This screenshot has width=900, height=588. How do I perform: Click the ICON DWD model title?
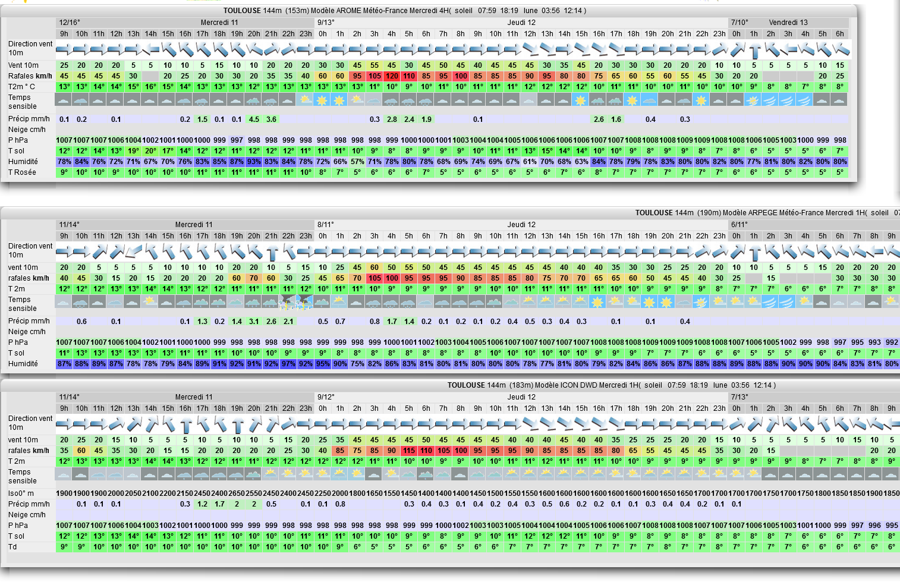pos(611,385)
